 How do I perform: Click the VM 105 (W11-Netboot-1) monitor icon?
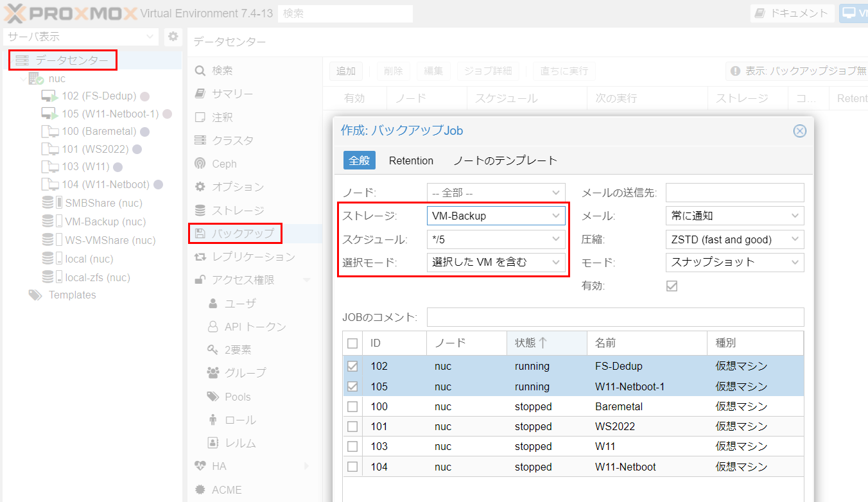coord(49,114)
